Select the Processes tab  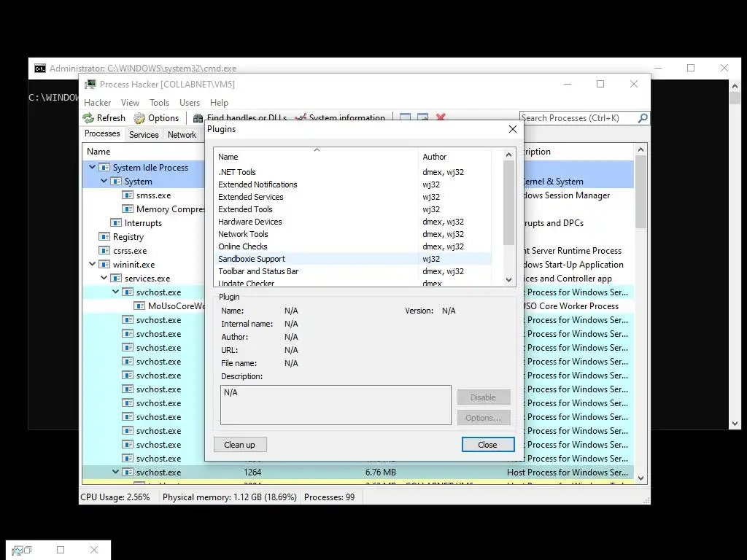102,134
